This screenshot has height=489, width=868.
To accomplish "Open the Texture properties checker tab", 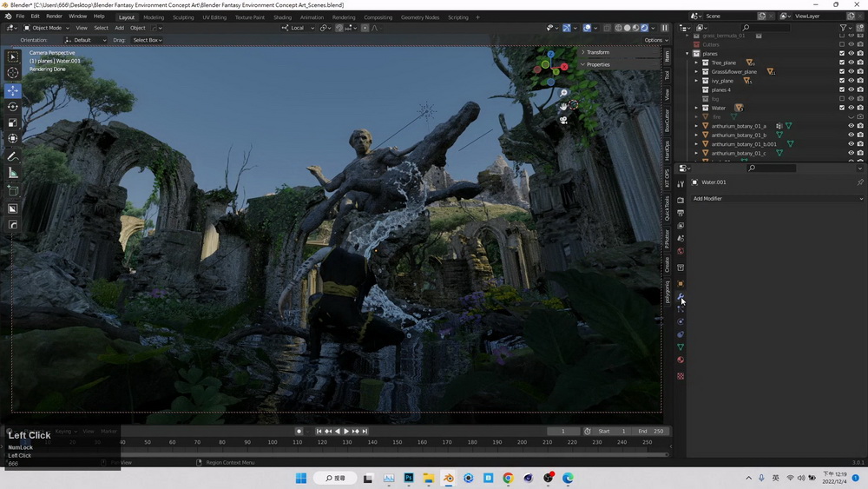I will point(681,376).
